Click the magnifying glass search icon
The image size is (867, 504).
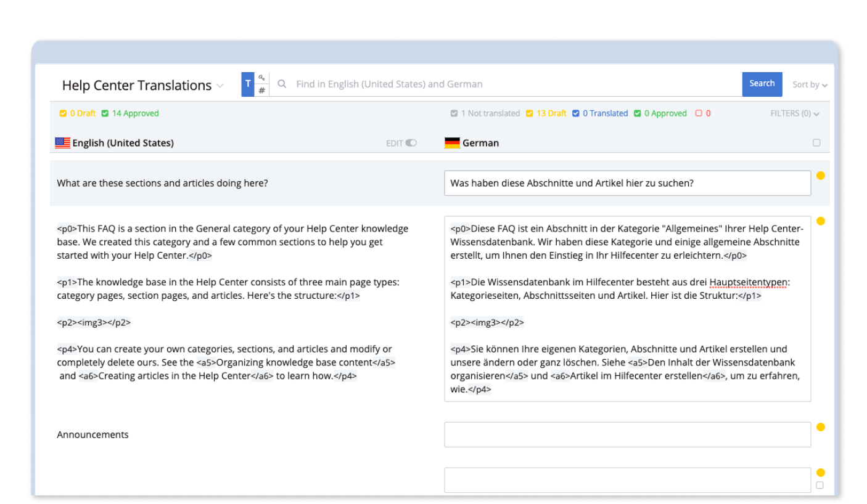[282, 84]
